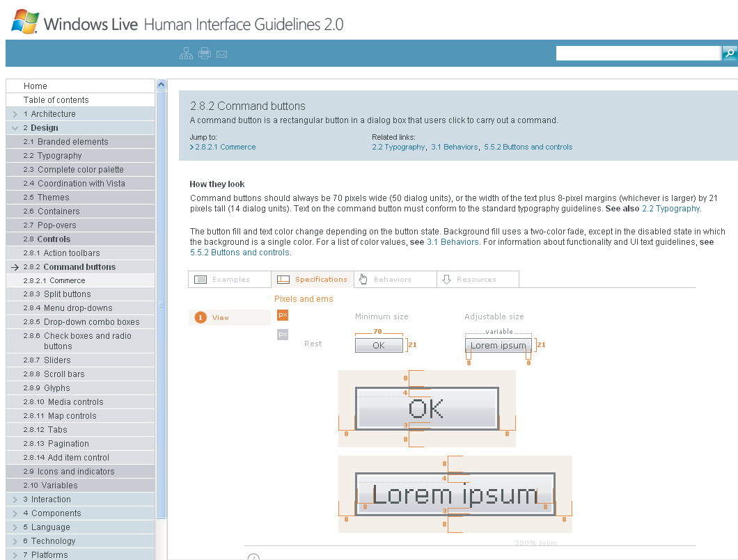This screenshot has height=560, width=738.
Task: Open 2.10 Variables
Action: pyautogui.click(x=81, y=486)
